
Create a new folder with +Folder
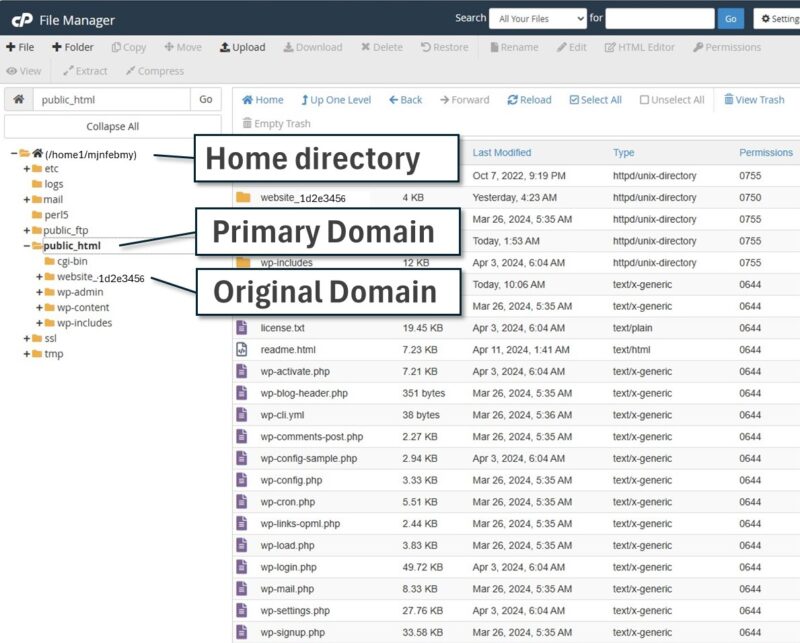(x=70, y=46)
